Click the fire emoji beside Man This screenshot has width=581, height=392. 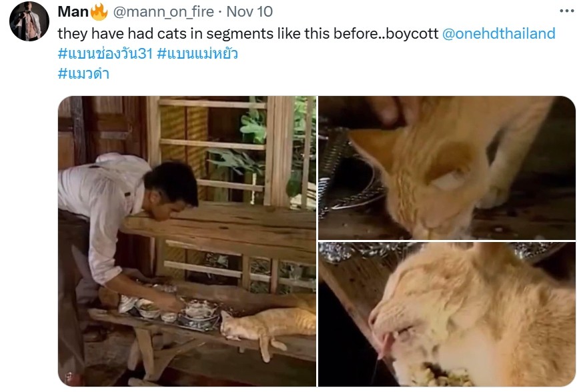pos(99,12)
